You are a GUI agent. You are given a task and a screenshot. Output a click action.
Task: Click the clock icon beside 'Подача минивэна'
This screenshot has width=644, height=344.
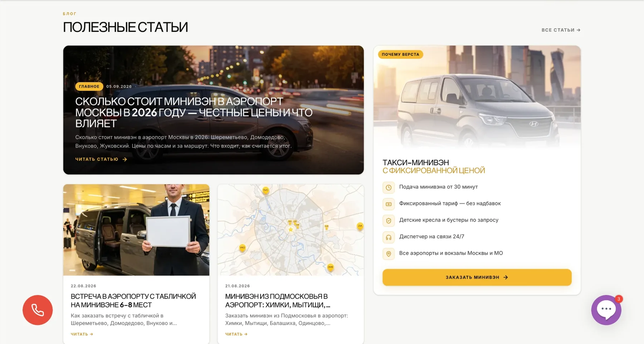[x=389, y=187]
